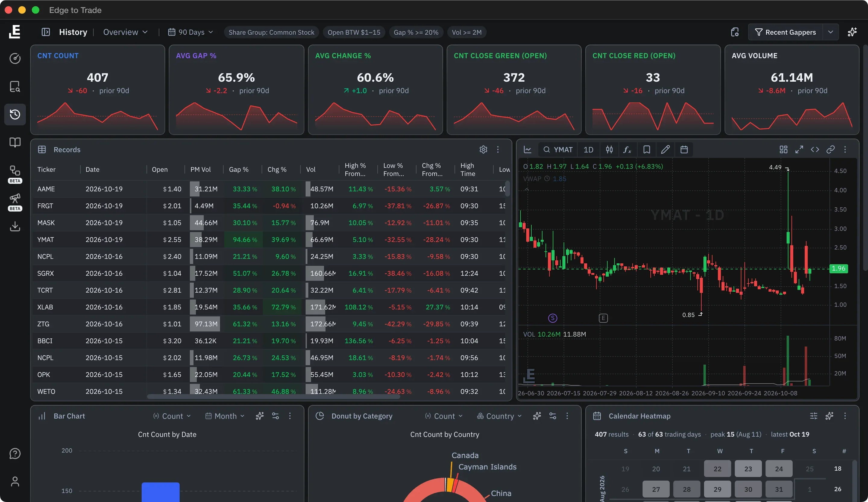
Task: Open the user profile icon in sidebar
Action: click(x=15, y=481)
